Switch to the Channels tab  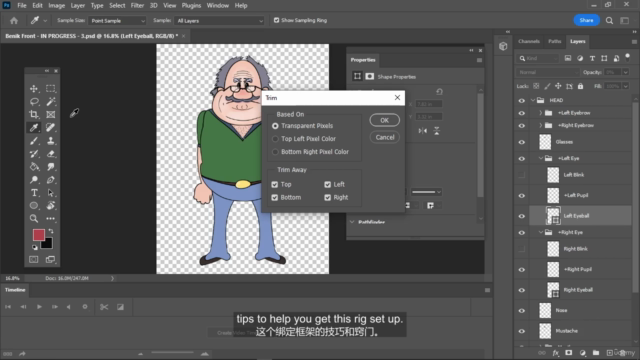pos(529,41)
